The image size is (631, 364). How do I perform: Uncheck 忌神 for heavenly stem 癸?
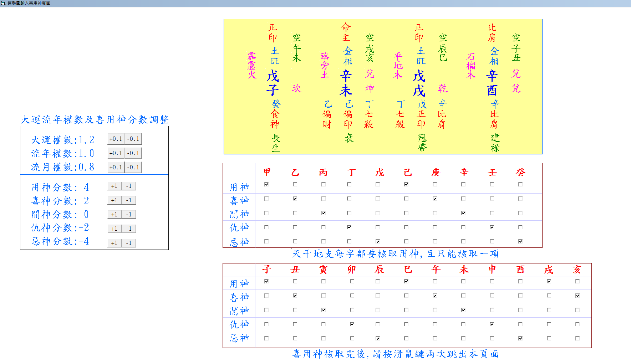520,241
